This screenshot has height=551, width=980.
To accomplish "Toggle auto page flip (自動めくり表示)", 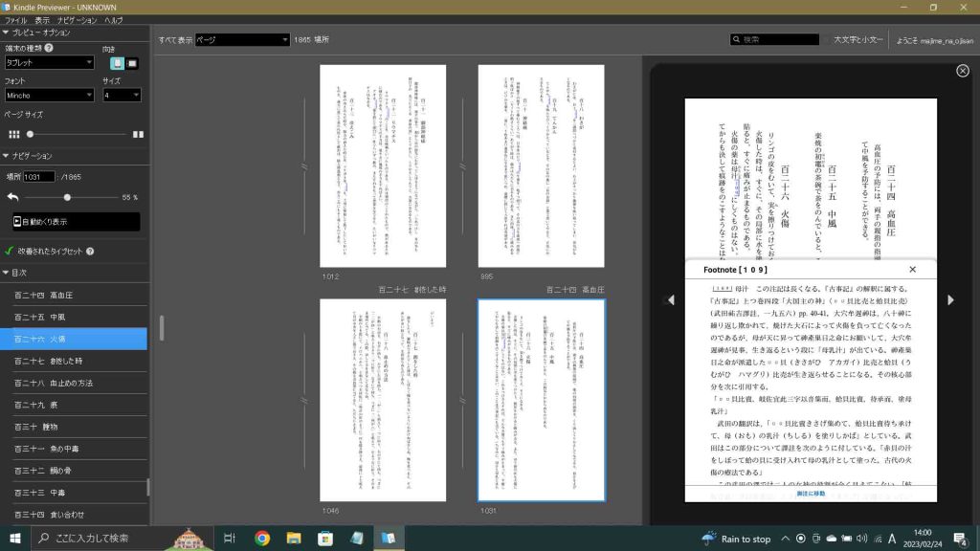I will pyautogui.click(x=76, y=222).
